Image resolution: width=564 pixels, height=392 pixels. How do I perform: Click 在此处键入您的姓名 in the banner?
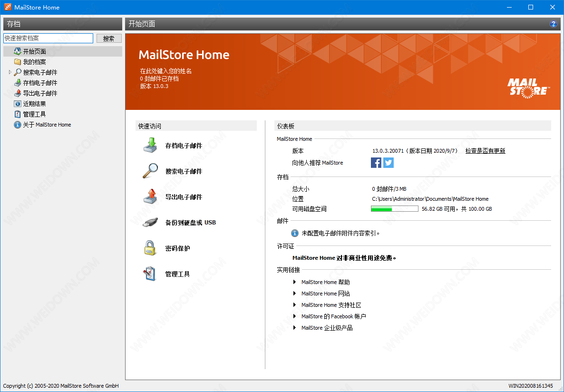tap(166, 71)
